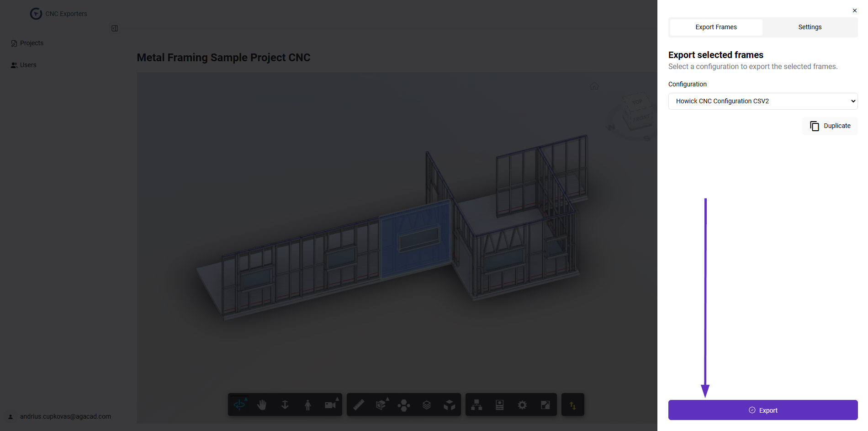Open viewer Settings gear icon
Viewport: 868px width, 431px height.
[522, 404]
